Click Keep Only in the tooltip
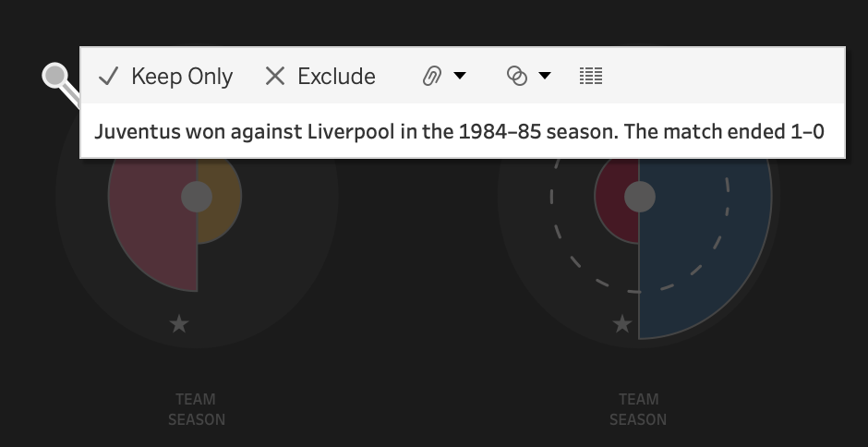868x447 pixels. 166,77
